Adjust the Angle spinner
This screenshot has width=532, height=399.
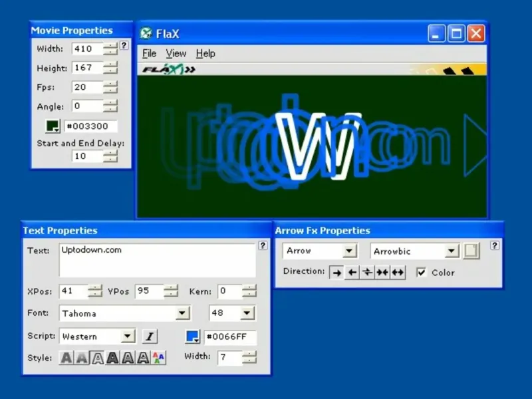click(110, 106)
